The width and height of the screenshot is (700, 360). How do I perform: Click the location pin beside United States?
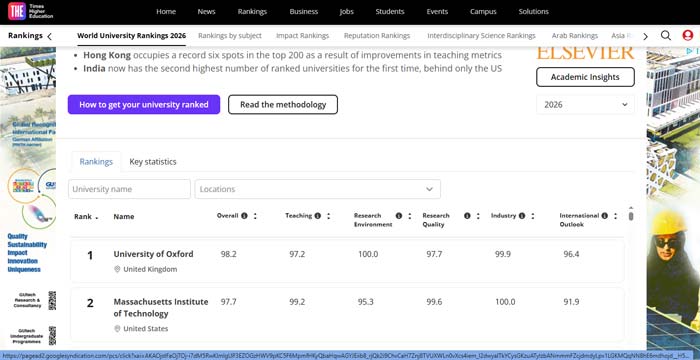point(117,329)
